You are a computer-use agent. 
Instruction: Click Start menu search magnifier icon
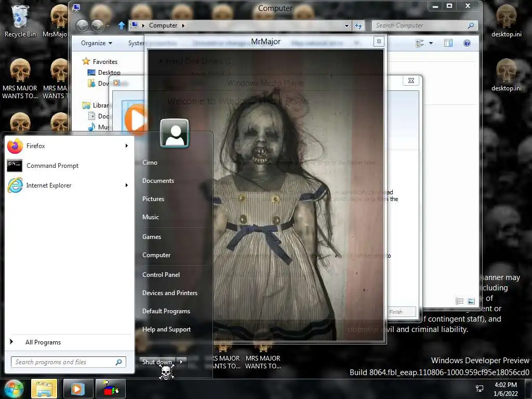coord(119,362)
